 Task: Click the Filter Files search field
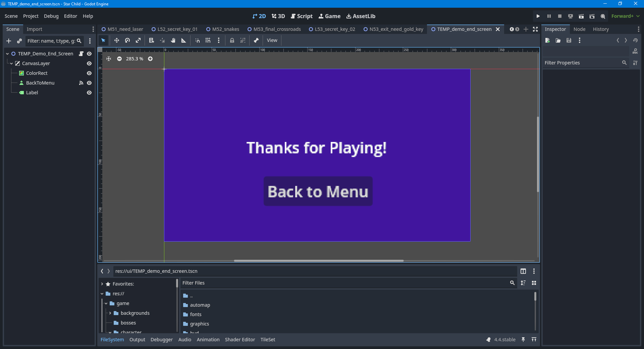click(349, 283)
